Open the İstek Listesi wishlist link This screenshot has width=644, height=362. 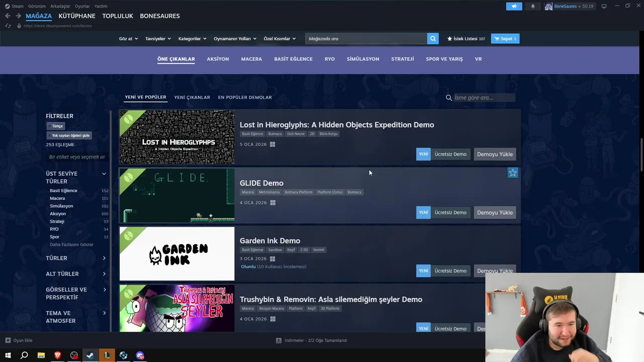[x=466, y=39]
